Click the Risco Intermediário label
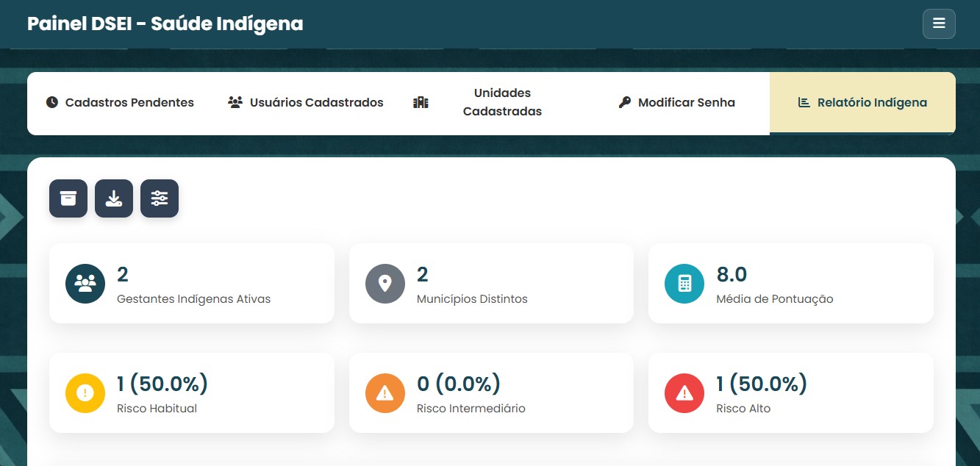Image resolution: width=980 pixels, height=466 pixels. tap(471, 409)
